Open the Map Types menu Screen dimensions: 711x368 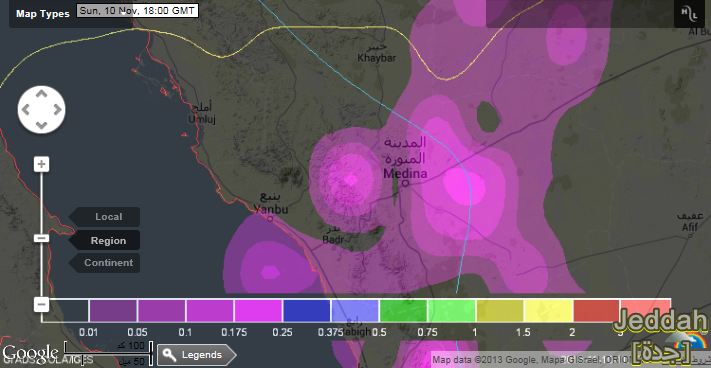pos(43,14)
